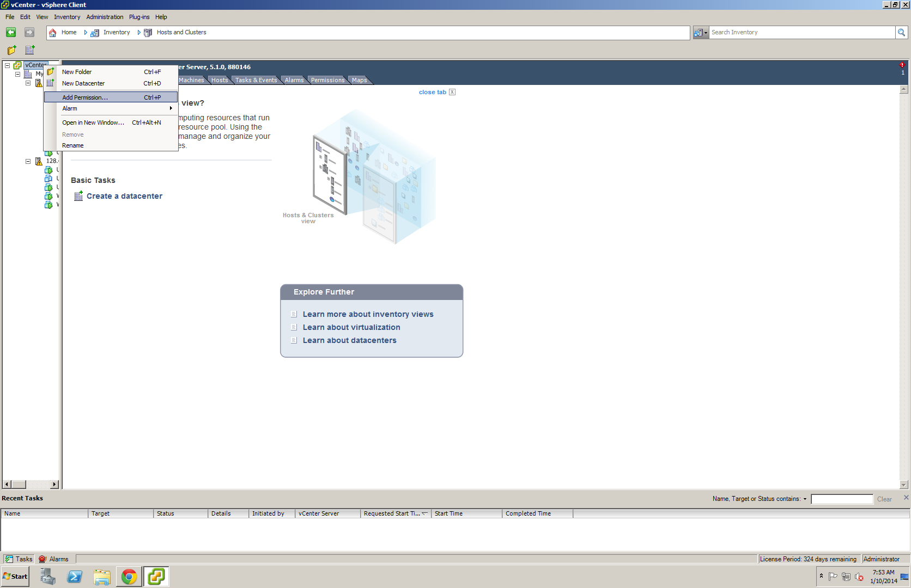Open the search type dropdown arrow
The width and height of the screenshot is (911, 588).
click(706, 32)
